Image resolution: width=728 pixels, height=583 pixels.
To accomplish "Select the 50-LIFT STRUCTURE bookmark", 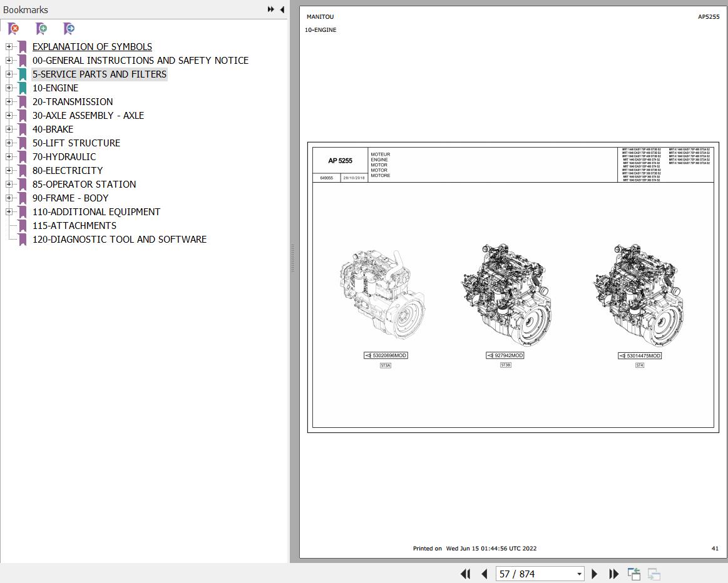I will tap(76, 143).
